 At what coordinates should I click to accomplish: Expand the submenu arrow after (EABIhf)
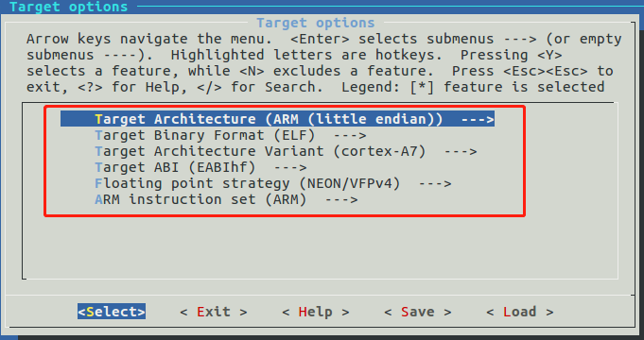coord(290,168)
